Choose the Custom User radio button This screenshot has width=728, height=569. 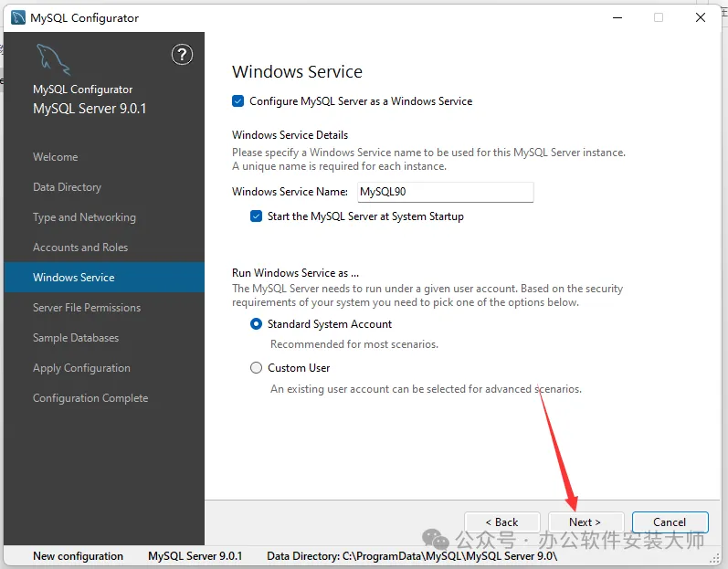point(256,368)
